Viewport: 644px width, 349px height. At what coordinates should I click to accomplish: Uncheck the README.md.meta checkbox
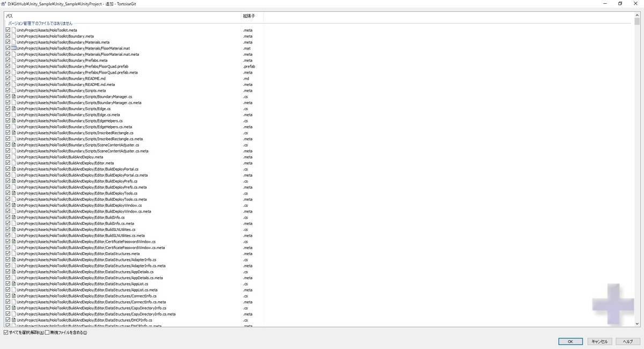click(x=8, y=84)
